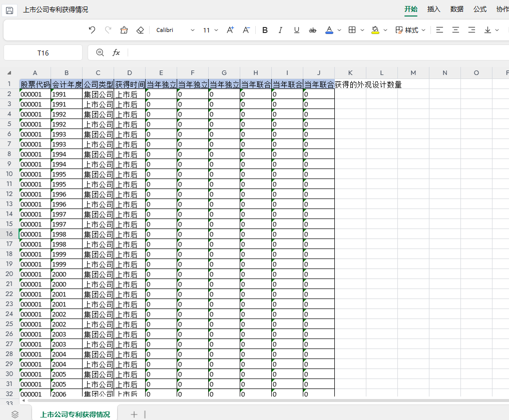The height and width of the screenshot is (420, 509).
Task: Toggle bold formatting
Action: click(265, 30)
